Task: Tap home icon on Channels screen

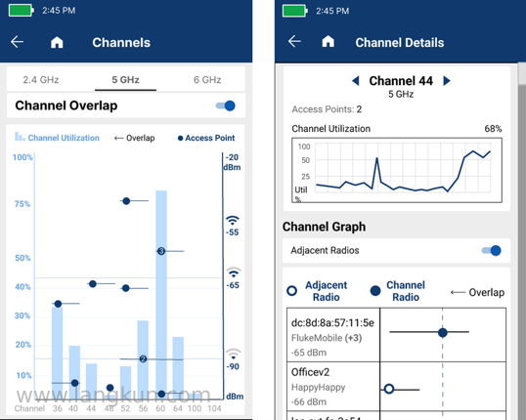Action: click(57, 42)
